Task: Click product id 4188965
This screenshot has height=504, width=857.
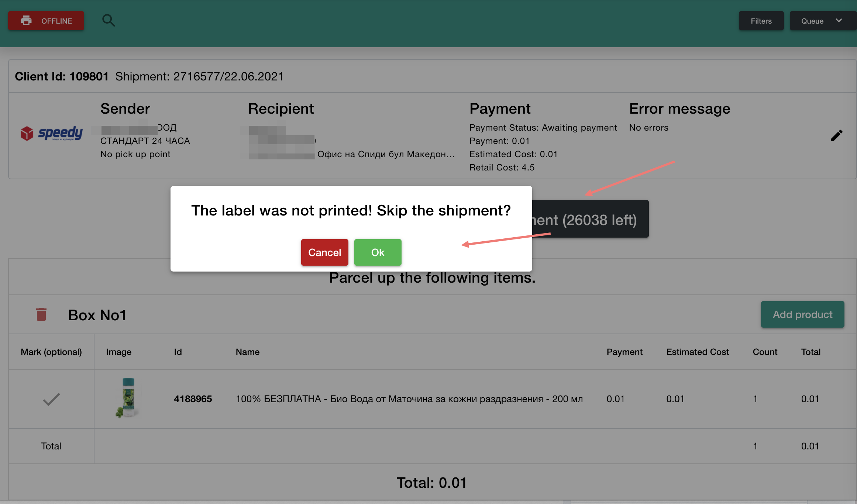Action: (x=193, y=399)
